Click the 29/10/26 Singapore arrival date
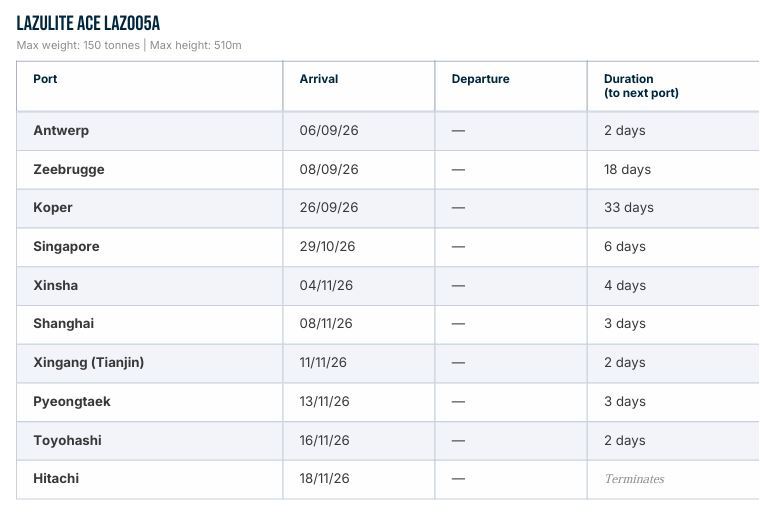 pyautogui.click(x=327, y=246)
